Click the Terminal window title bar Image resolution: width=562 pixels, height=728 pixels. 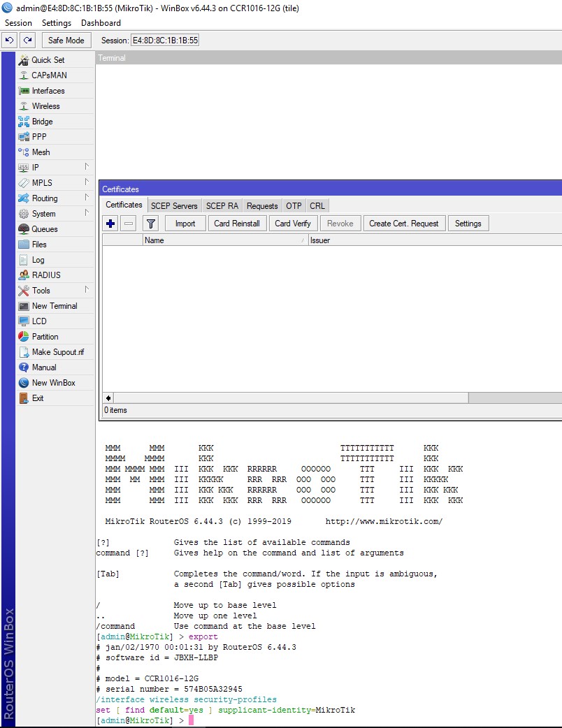(329, 58)
